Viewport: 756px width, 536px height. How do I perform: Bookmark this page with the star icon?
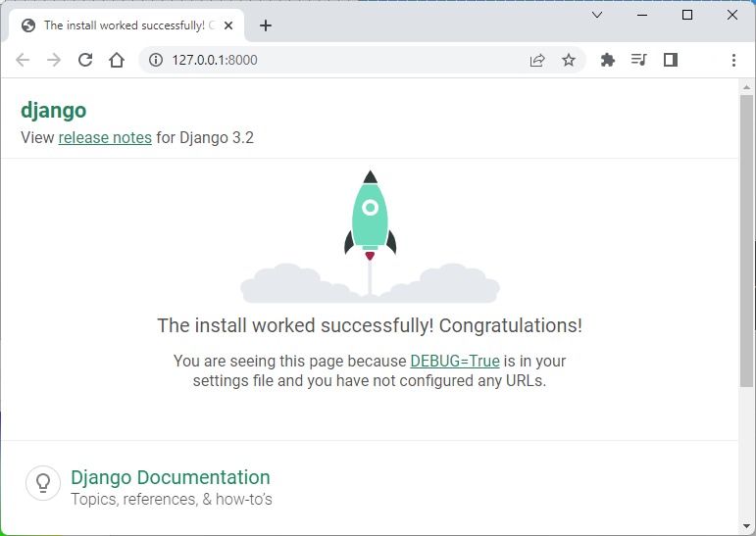[569, 60]
